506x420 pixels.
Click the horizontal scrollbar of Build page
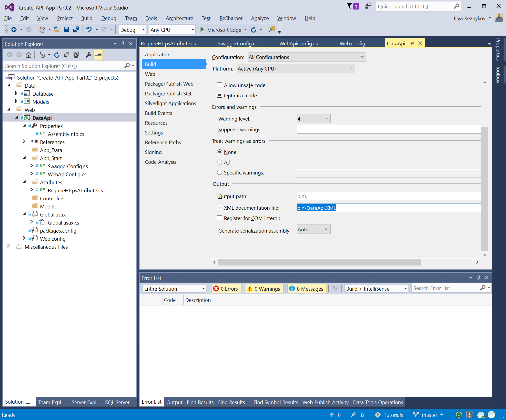319,262
